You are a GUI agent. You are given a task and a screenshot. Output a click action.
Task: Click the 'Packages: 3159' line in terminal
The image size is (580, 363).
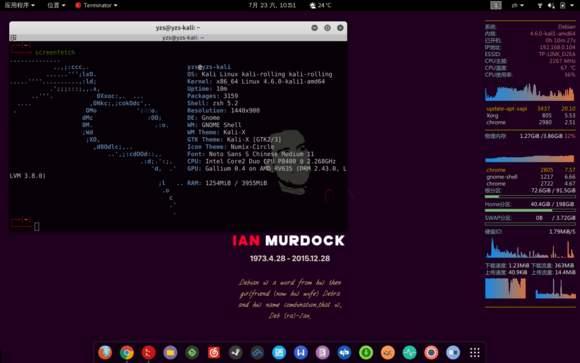[213, 96]
